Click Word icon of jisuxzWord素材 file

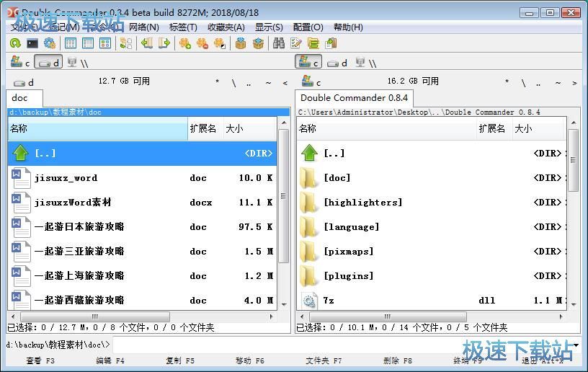tap(21, 203)
